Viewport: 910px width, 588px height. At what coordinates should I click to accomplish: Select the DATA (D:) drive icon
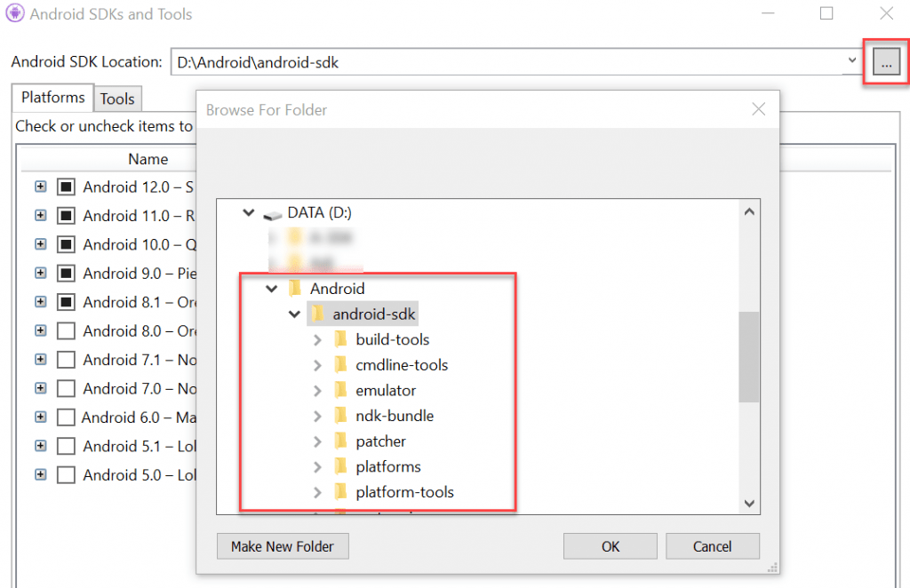point(272,215)
